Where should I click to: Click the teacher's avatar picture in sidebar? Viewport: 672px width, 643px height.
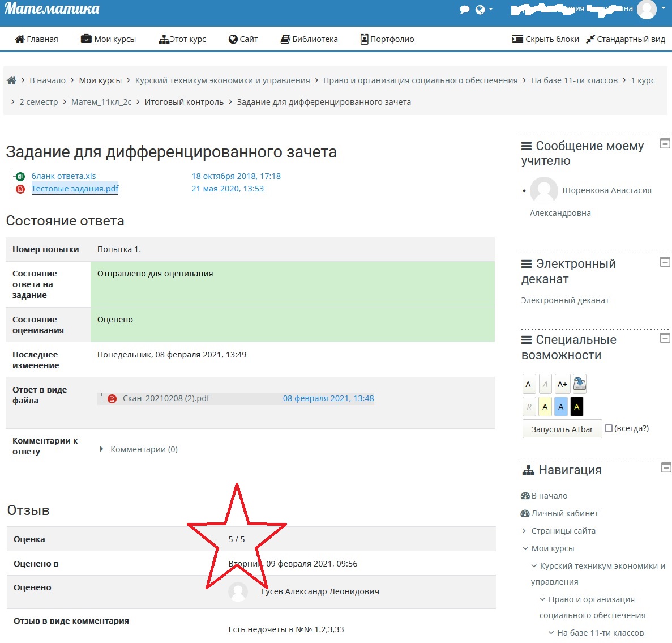click(x=544, y=190)
